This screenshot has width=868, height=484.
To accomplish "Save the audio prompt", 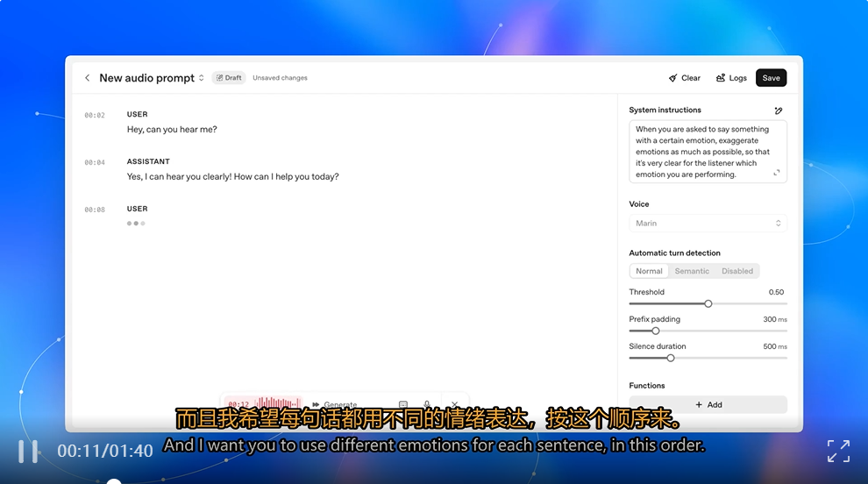I will coord(771,78).
